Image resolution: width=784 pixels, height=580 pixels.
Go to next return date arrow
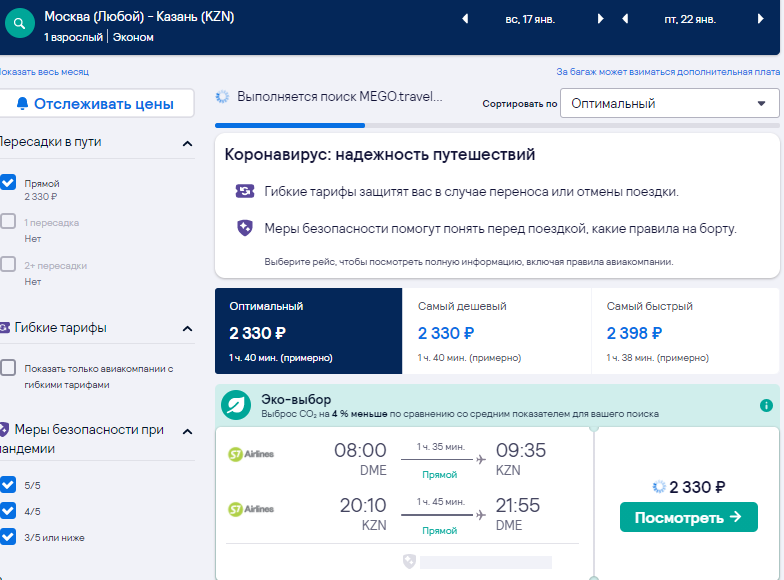(x=760, y=19)
